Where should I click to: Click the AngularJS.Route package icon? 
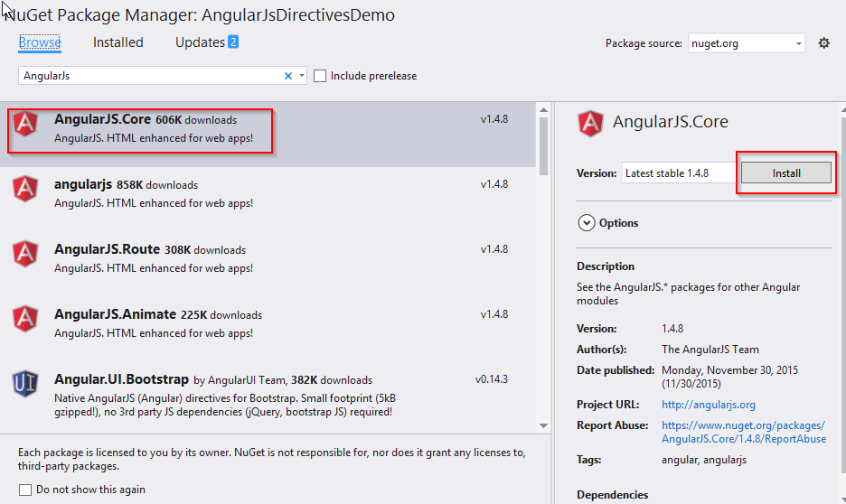point(24,254)
